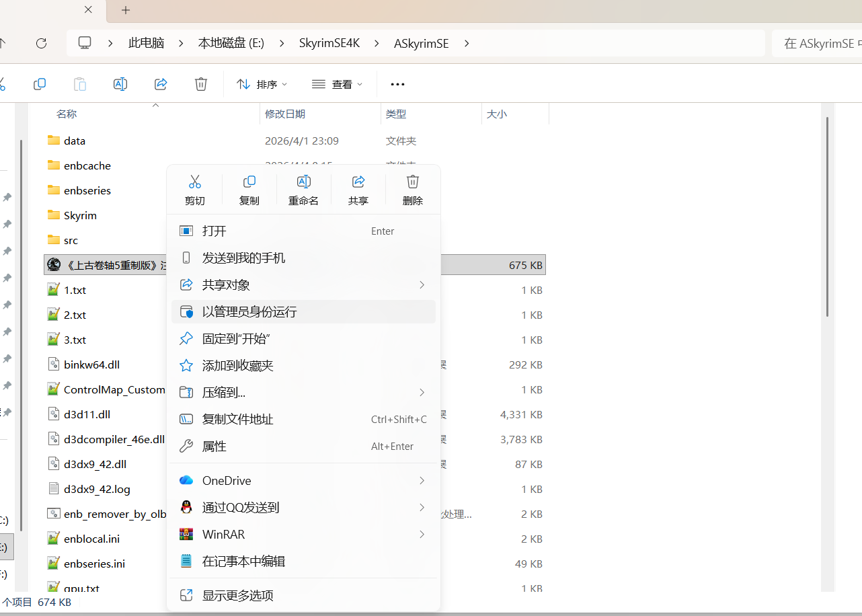The width and height of the screenshot is (862, 616).
Task: Click the Copy icon in the toolbar
Action: (x=40, y=84)
